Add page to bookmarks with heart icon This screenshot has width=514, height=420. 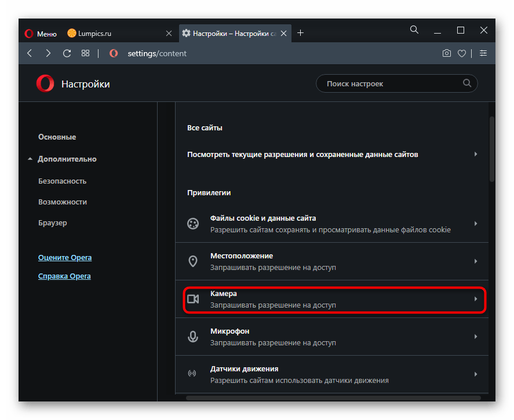click(x=462, y=53)
